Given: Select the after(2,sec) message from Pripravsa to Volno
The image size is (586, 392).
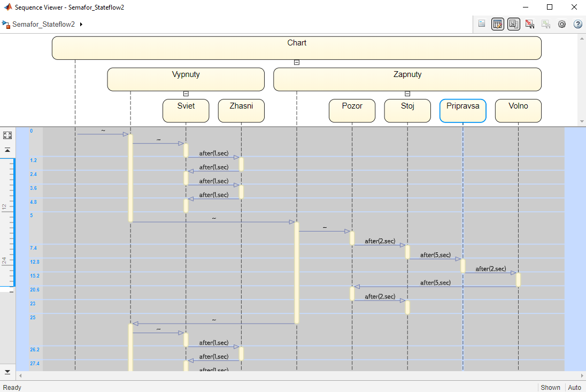Looking at the screenshot, I should point(491,269).
